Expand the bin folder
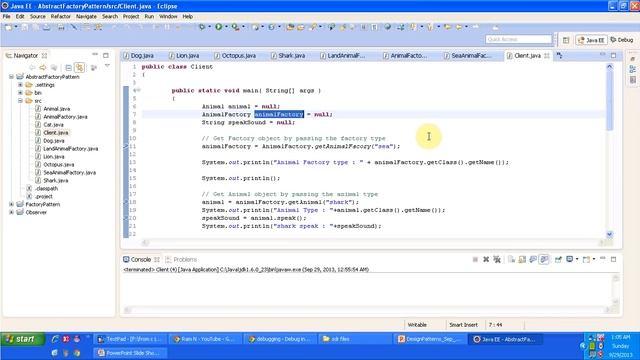 (x=20, y=93)
